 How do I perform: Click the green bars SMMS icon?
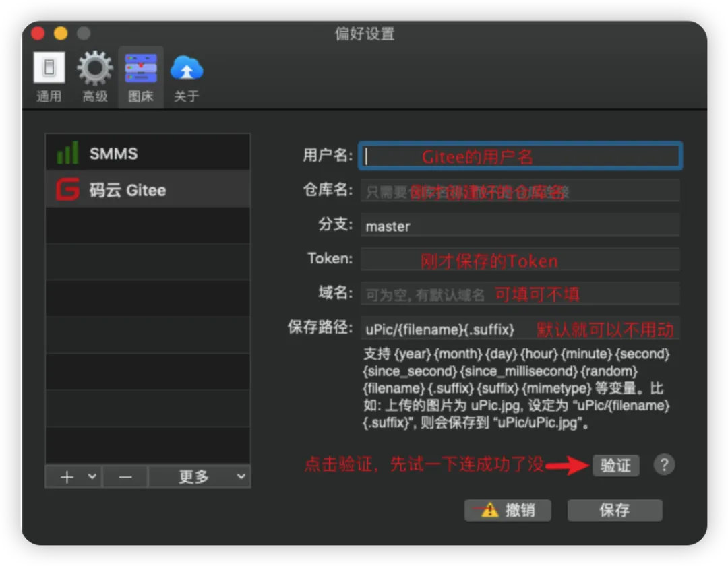click(x=67, y=153)
